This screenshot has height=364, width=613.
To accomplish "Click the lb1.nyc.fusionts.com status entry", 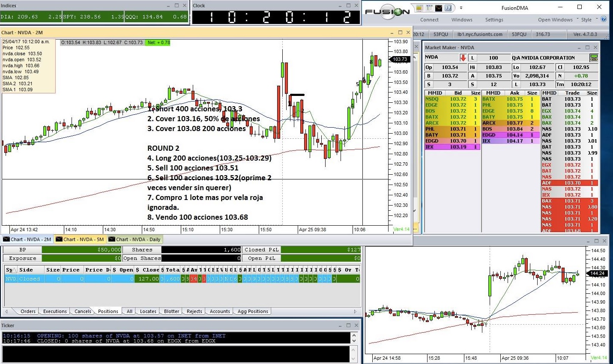I will [x=480, y=34].
